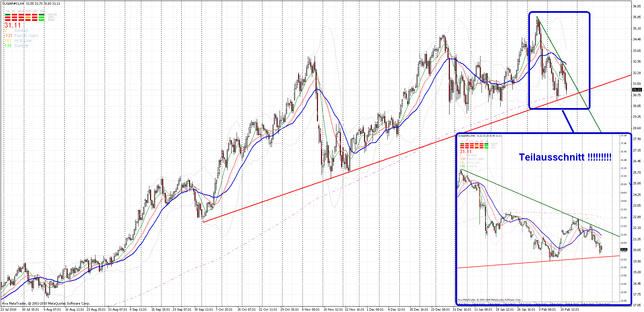644x312 pixels.
Task: Click the Spread label in main chart
Action: point(21,30)
